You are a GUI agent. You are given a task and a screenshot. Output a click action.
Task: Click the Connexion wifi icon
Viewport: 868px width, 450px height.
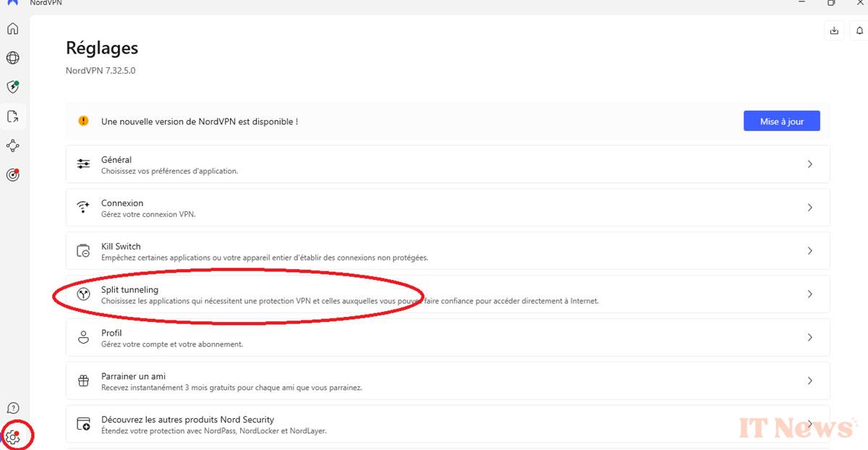(x=84, y=208)
